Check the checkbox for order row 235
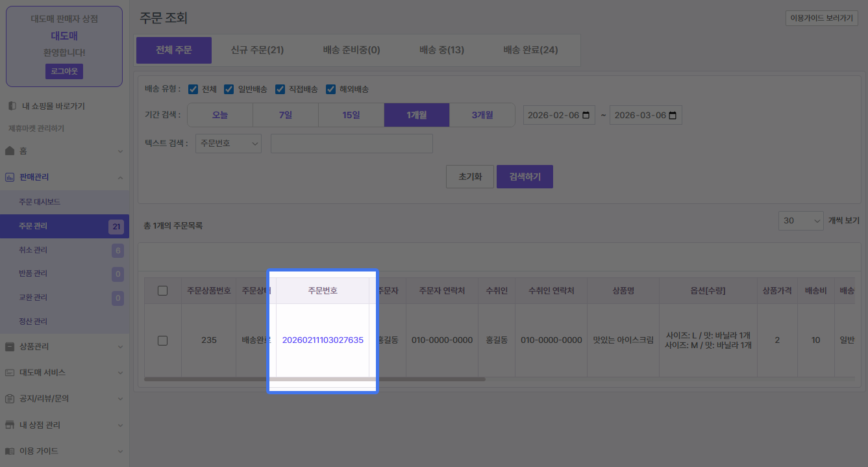 (163, 340)
